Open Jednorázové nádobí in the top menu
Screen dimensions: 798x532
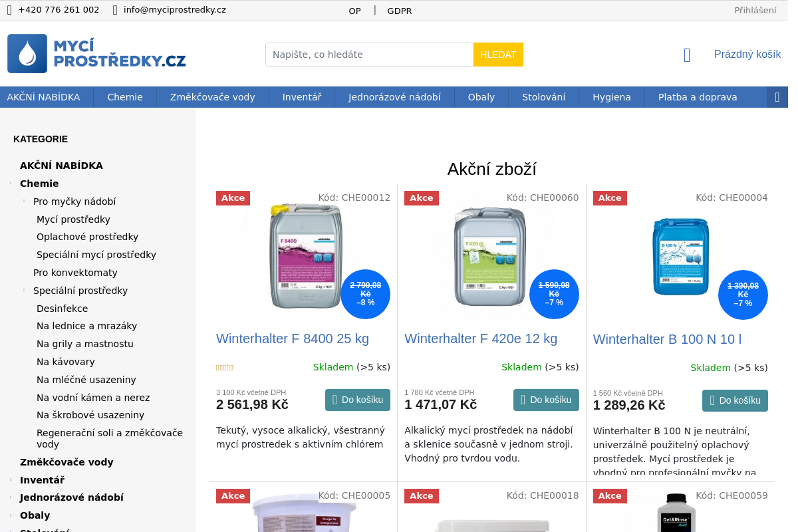[394, 97]
